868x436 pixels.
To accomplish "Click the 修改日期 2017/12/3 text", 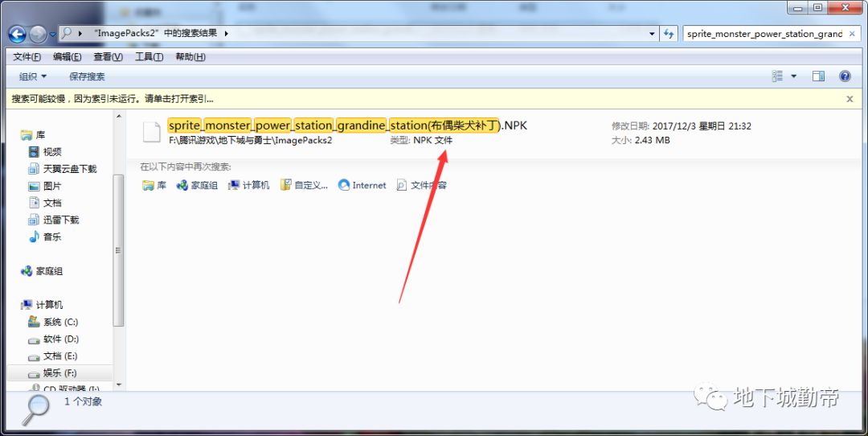I will point(682,126).
